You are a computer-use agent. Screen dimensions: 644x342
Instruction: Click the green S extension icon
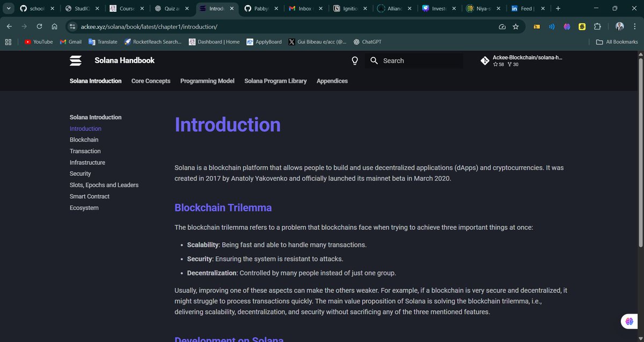tap(582, 26)
